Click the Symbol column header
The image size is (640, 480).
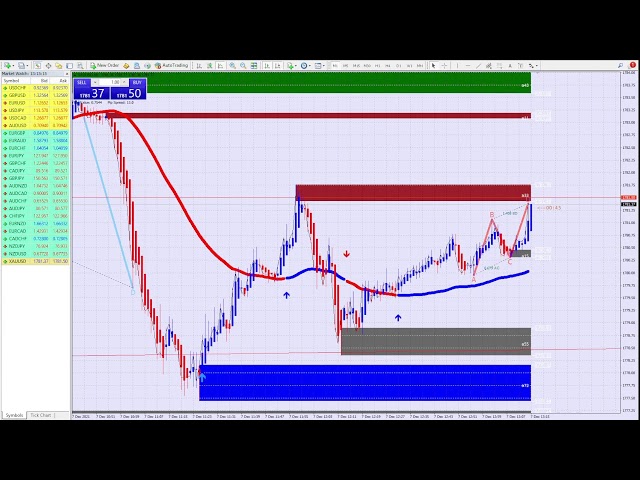[x=12, y=80]
